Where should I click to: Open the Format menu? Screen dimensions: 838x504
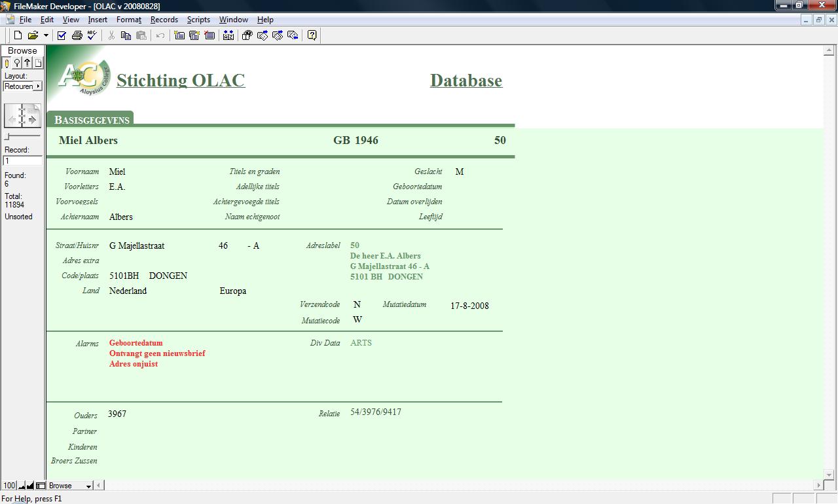tap(129, 20)
